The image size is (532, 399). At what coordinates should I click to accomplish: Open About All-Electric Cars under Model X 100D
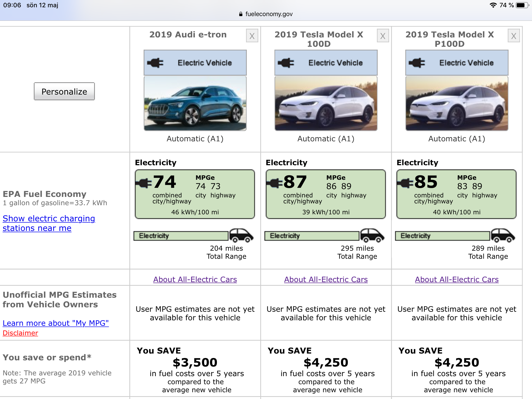[326, 279]
